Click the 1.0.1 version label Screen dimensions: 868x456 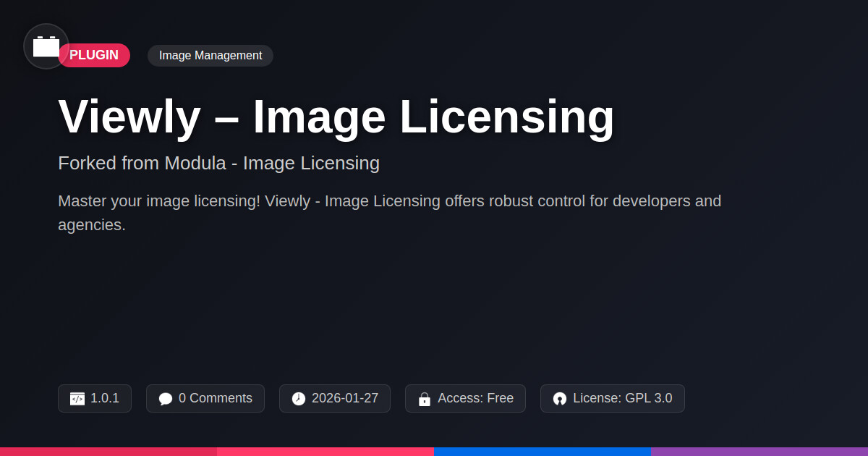pos(105,398)
